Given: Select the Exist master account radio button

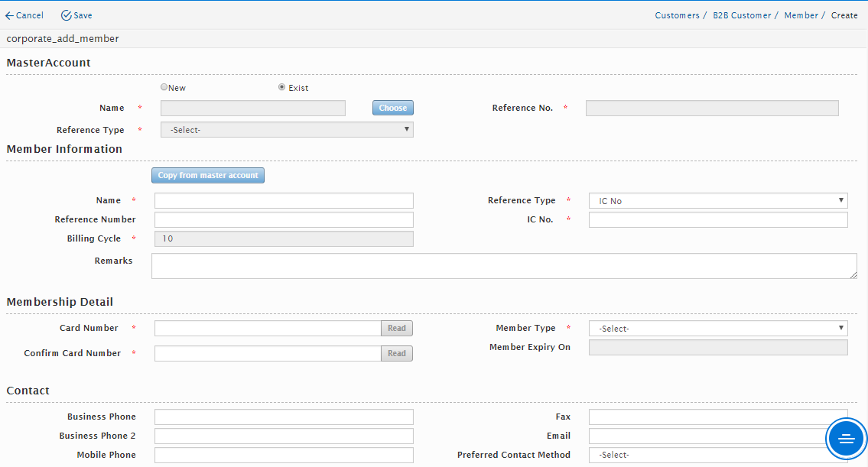Looking at the screenshot, I should [282, 87].
